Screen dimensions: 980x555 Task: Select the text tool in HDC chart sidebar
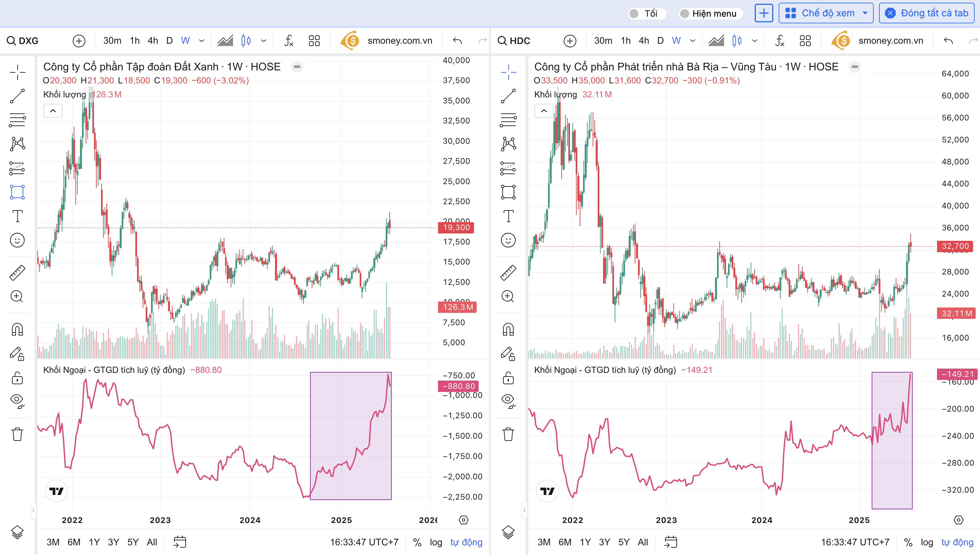click(x=508, y=216)
